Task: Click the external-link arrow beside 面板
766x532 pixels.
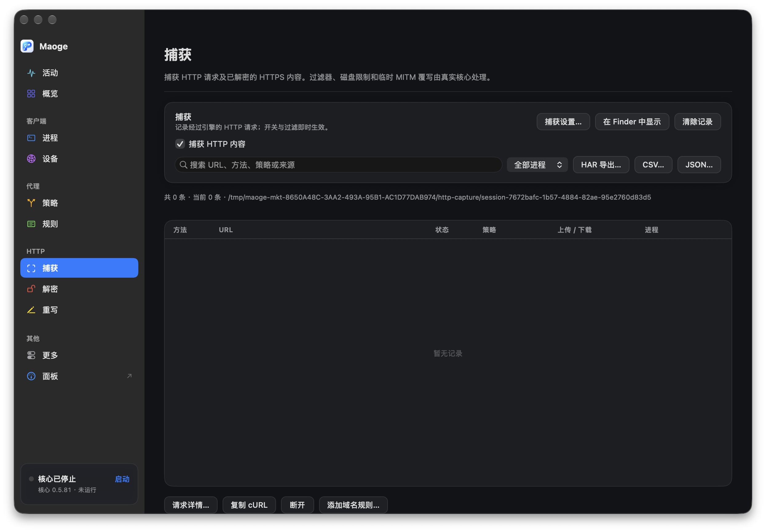Action: (129, 376)
